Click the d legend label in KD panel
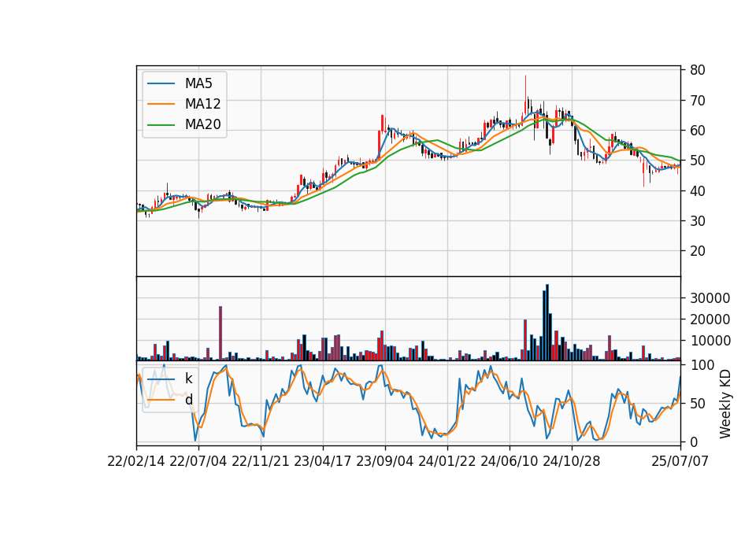 [188, 400]
